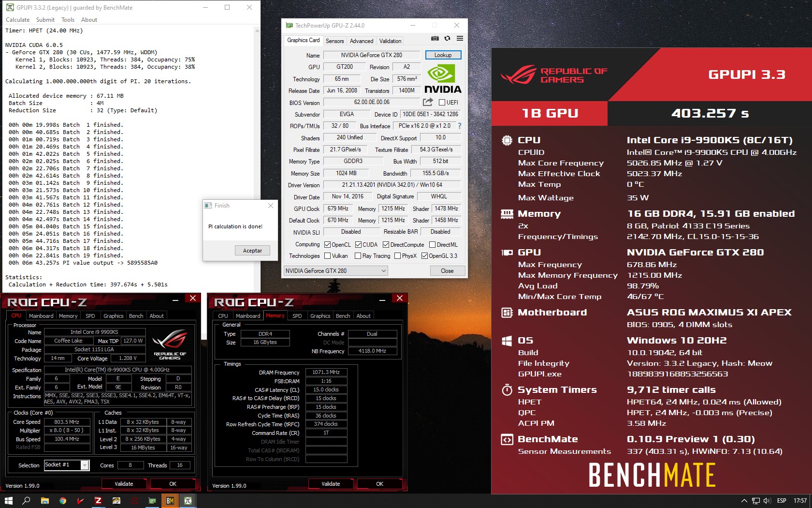The width and height of the screenshot is (812, 508).
Task: Toggle the DirectML checkbox
Action: (x=433, y=245)
